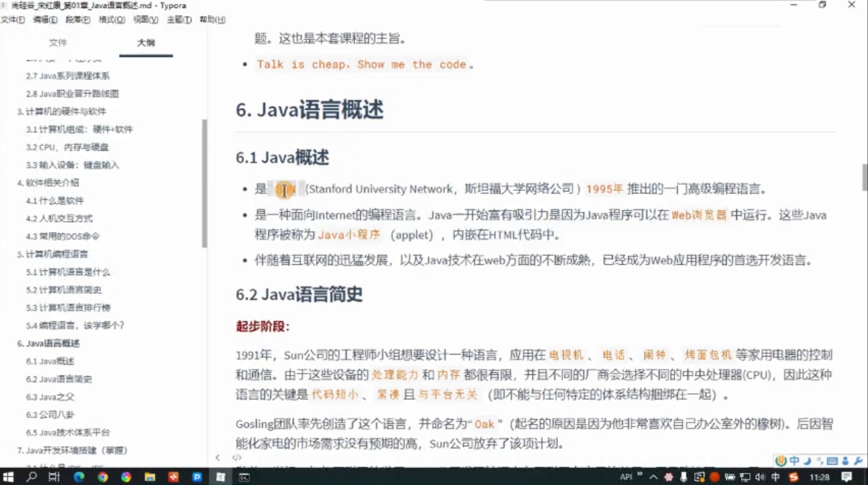
Task: Open outline entry 4.1 什么是软件
Action: pos(54,200)
